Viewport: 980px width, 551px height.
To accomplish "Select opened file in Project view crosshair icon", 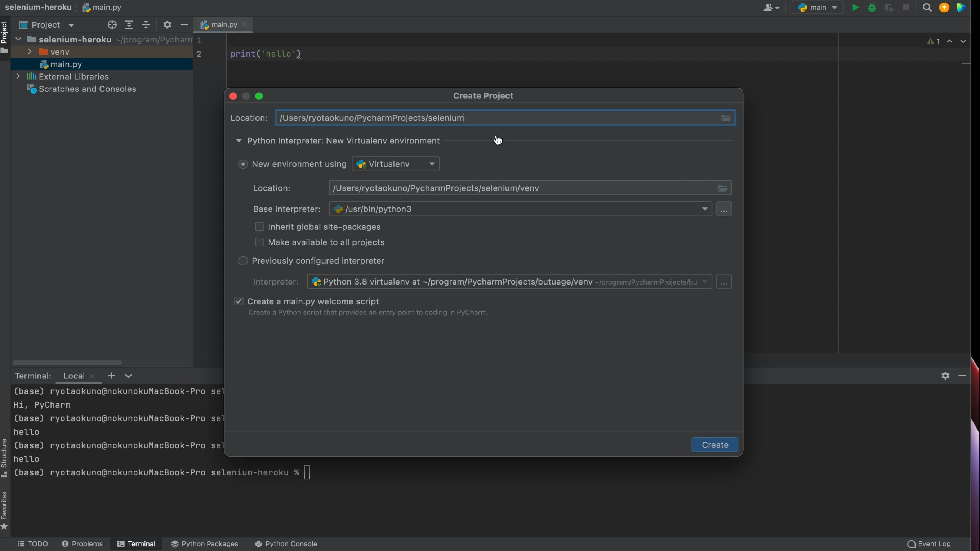I will click(x=112, y=25).
